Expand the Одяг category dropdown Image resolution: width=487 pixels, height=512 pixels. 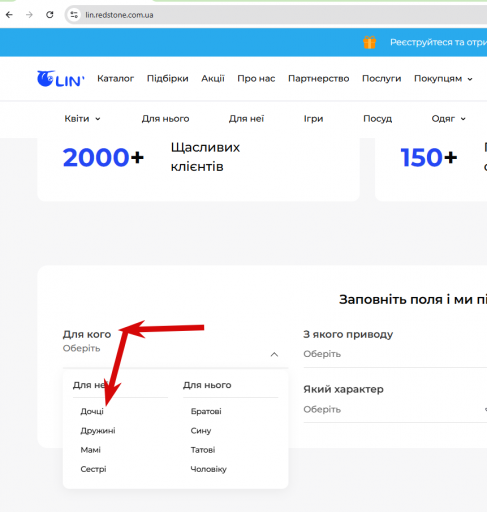click(448, 119)
